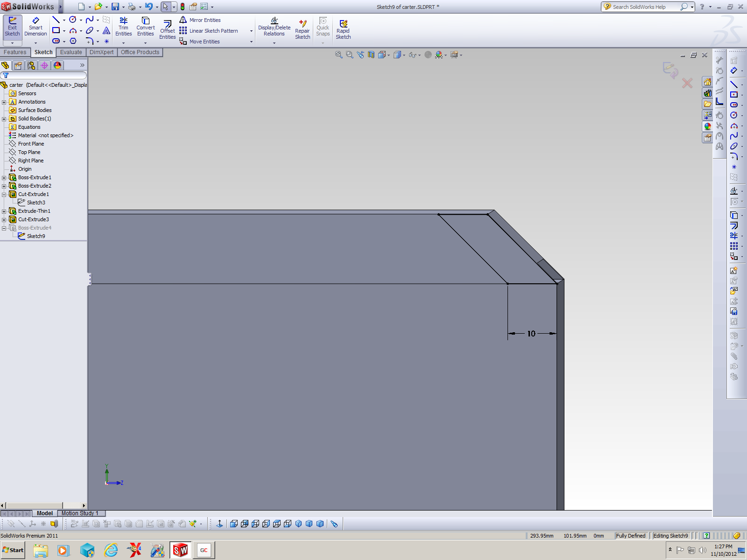The height and width of the screenshot is (560, 747).
Task: Switch to the DisplayManager panel tab
Action: pos(57,65)
